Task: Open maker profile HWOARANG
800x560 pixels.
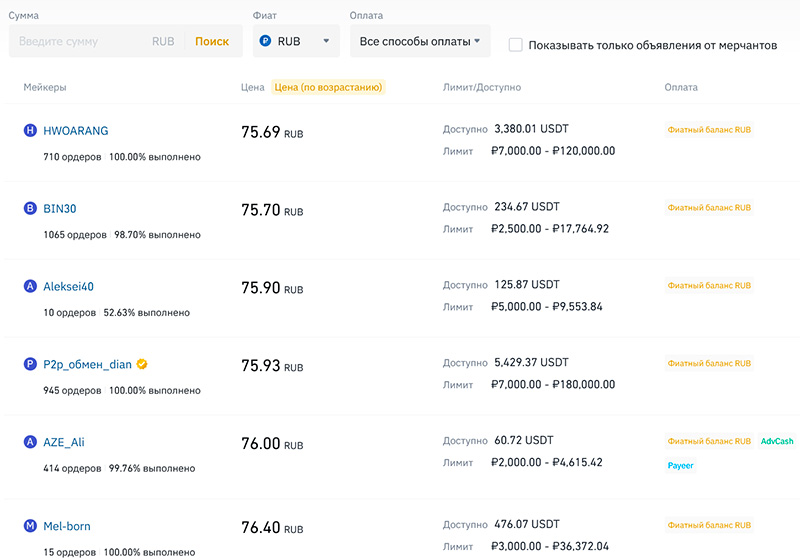Action: coord(76,131)
